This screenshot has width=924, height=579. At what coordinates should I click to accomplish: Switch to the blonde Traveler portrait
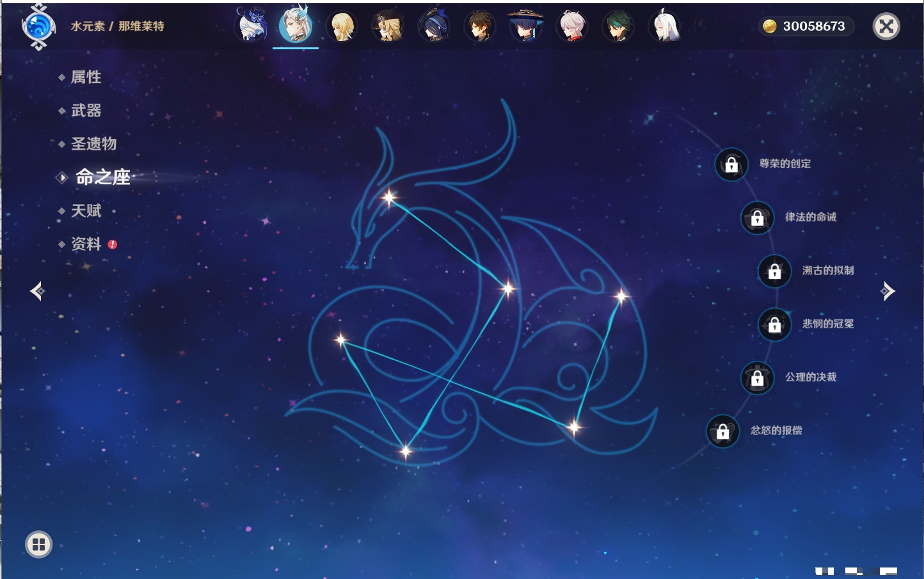[342, 27]
